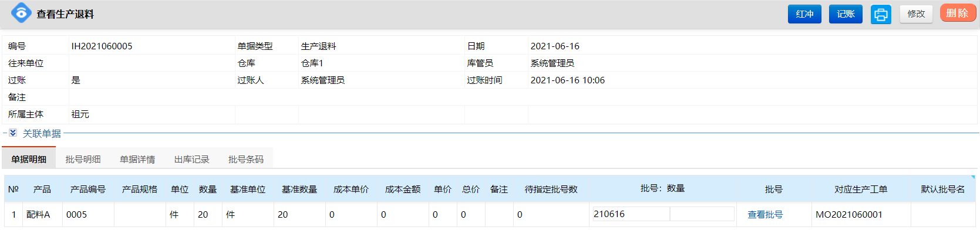The image size is (980, 230).
Task: Select the 配料A product cell
Action: pyautogui.click(x=42, y=215)
